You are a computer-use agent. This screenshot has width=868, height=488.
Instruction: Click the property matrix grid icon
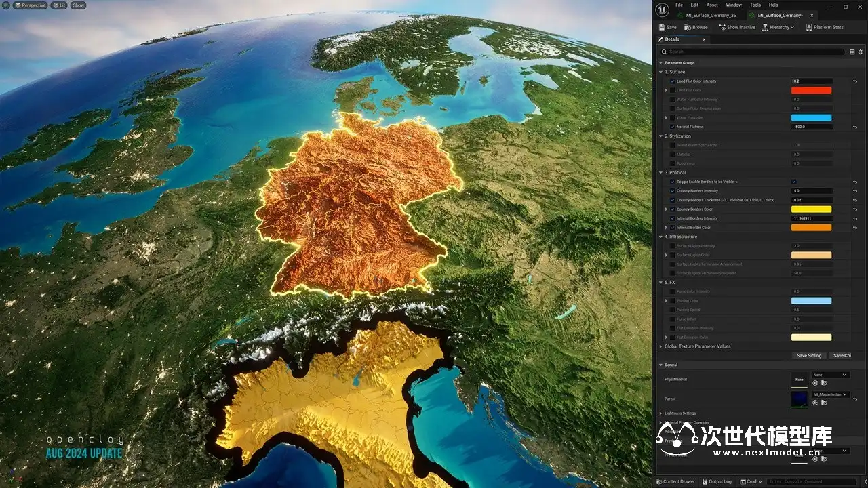tap(852, 52)
